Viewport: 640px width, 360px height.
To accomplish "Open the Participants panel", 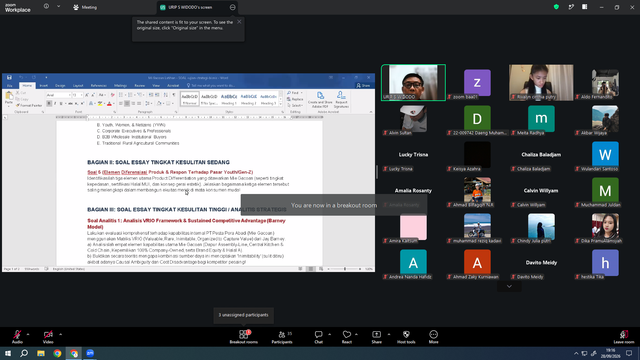I will (282, 337).
